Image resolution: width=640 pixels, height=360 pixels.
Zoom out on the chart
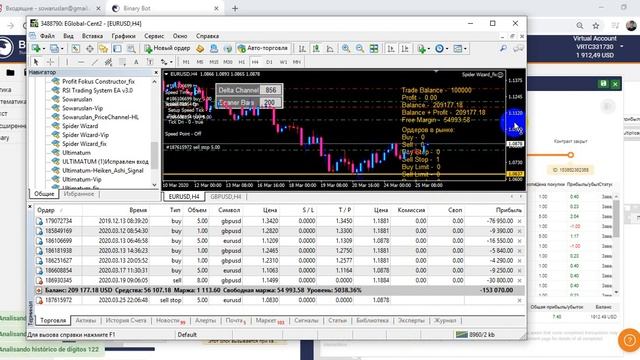pos(360,49)
